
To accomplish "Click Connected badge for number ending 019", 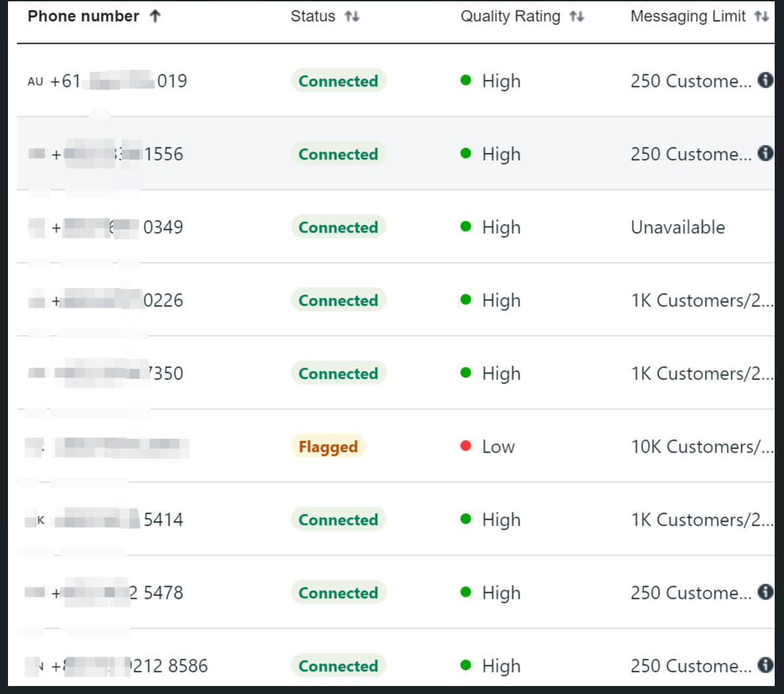I will [338, 81].
